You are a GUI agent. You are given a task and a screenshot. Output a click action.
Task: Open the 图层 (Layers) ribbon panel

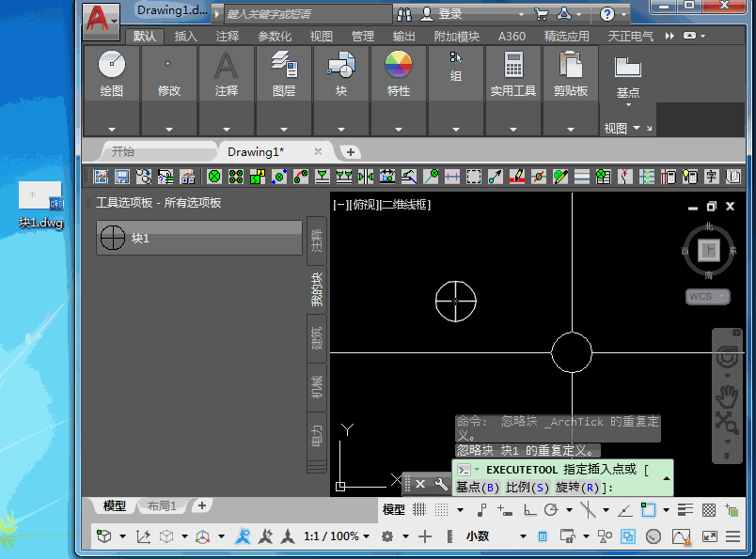[284, 72]
